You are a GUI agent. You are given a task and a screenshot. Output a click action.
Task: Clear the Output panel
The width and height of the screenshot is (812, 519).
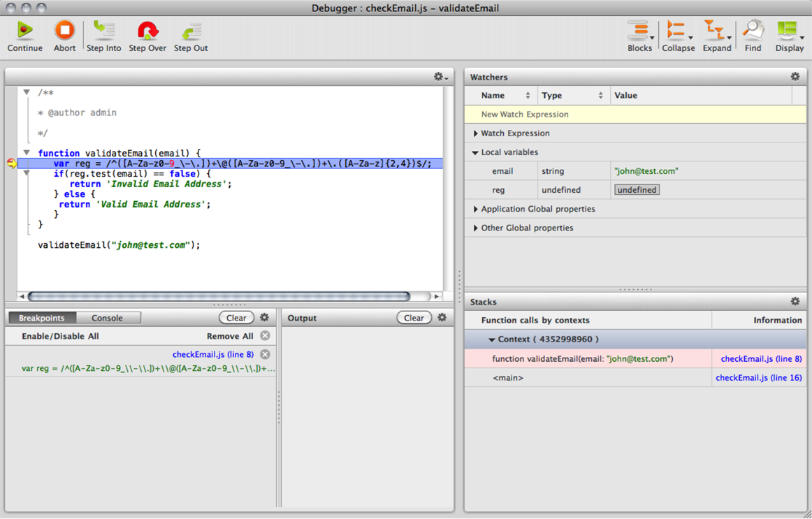(x=414, y=318)
